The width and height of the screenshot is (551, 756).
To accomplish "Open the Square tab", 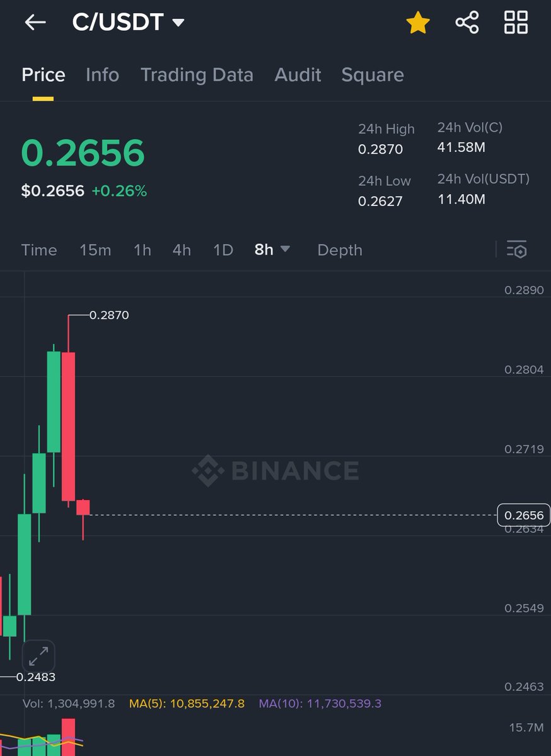I will (x=373, y=75).
